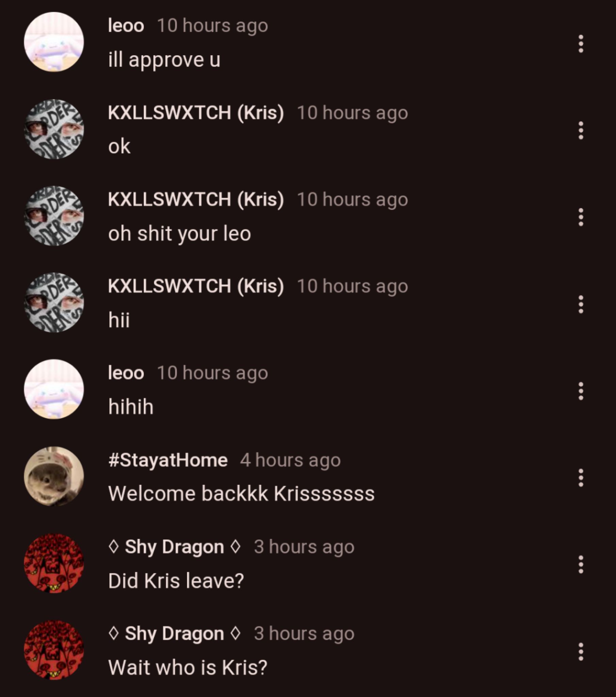Tap leoo's avatar on "ill approve u"
Image resolution: width=616 pixels, height=697 pixels.
(54, 42)
